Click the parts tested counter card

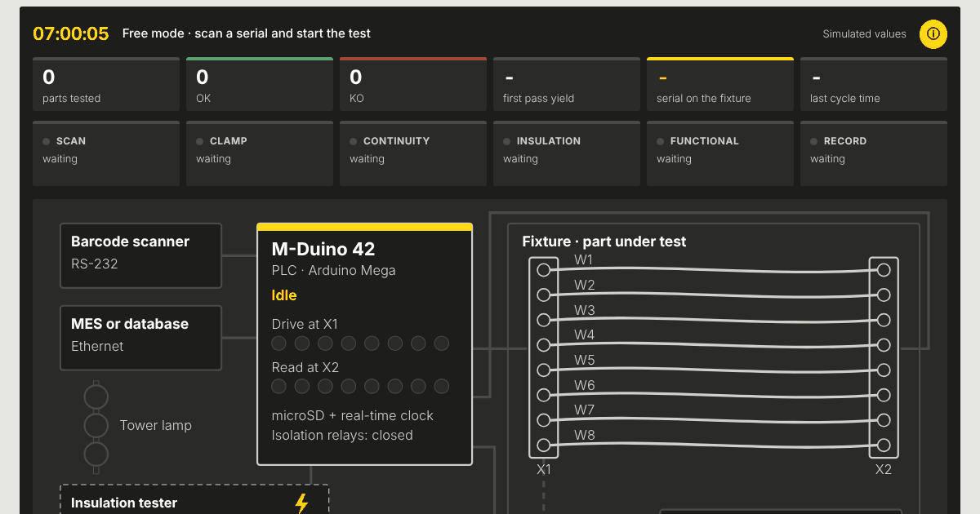106,84
